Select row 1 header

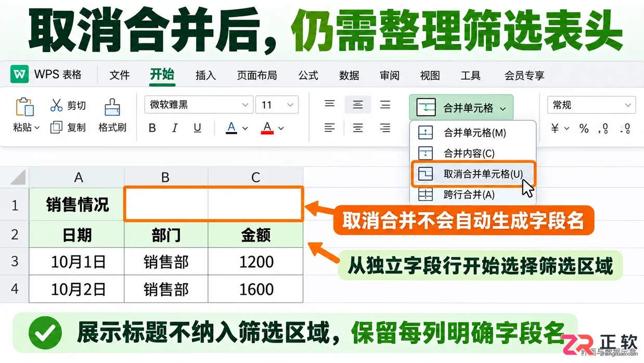[15, 205]
